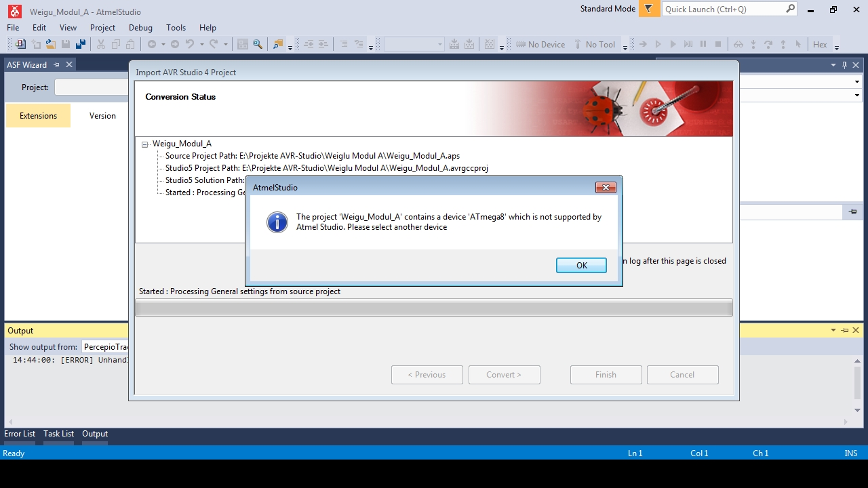Click the Save All multi-disk icon

pyautogui.click(x=81, y=44)
